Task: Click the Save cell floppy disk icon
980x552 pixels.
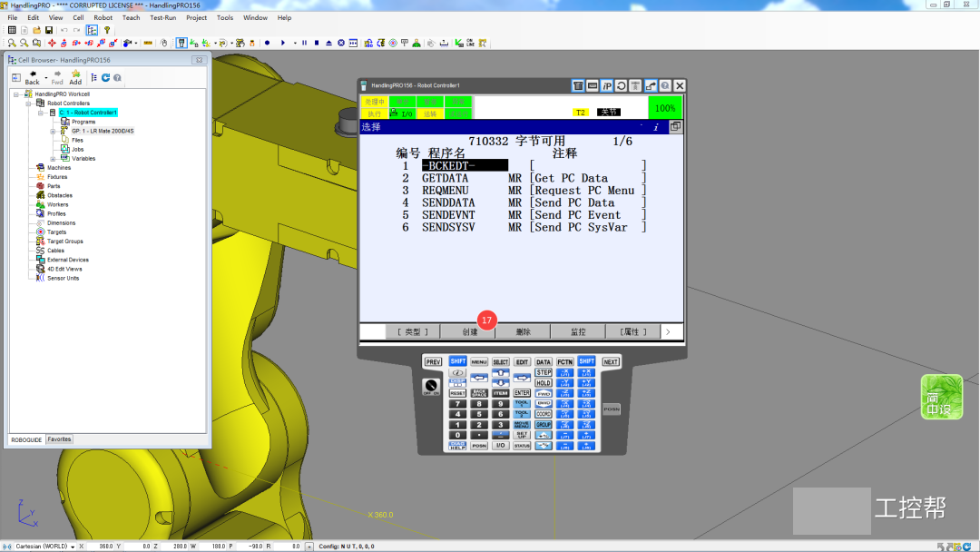Action: [x=49, y=30]
